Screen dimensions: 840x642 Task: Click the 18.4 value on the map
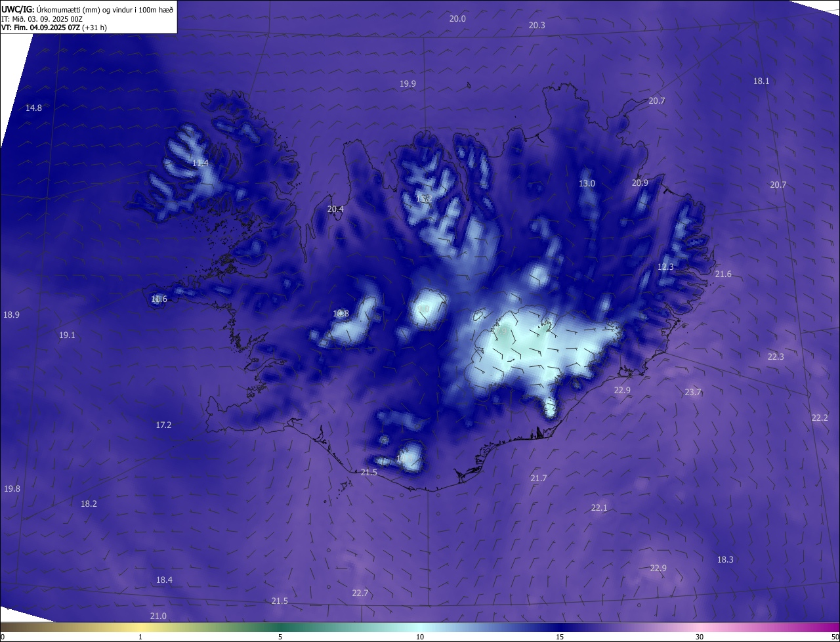click(164, 580)
